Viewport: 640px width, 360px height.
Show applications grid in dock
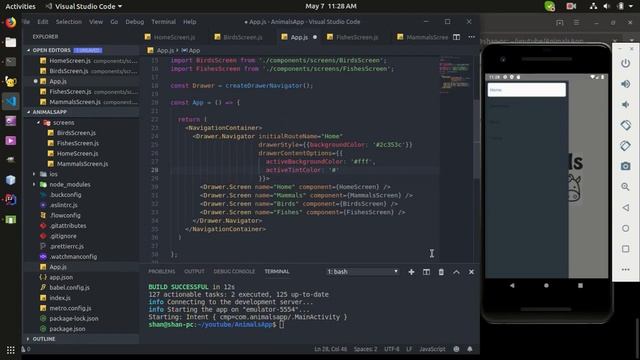click(11, 350)
